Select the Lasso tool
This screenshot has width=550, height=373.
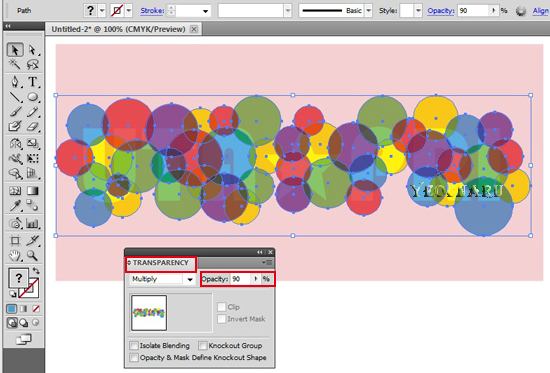[x=33, y=64]
